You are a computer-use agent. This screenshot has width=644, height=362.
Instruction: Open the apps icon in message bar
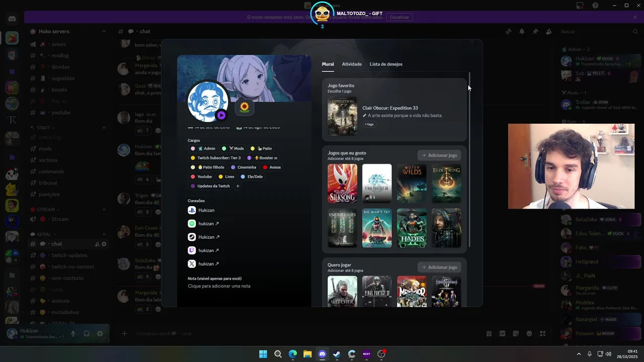(x=543, y=333)
